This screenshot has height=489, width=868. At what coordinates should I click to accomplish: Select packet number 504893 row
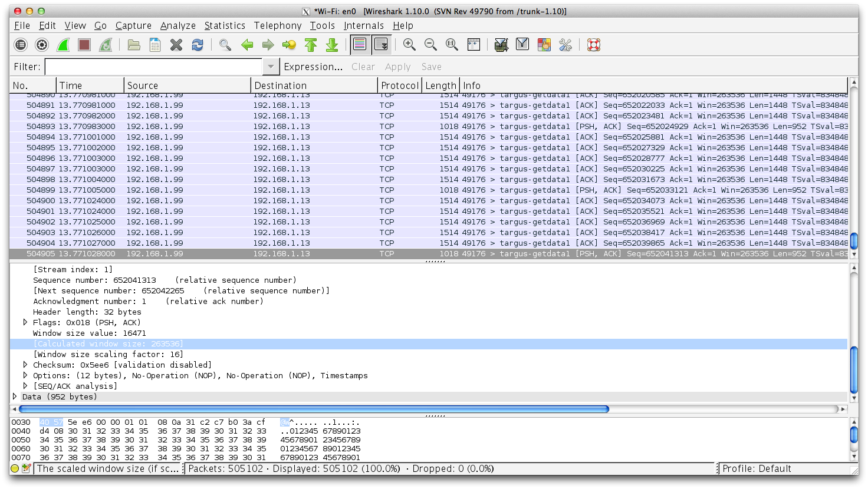click(429, 126)
